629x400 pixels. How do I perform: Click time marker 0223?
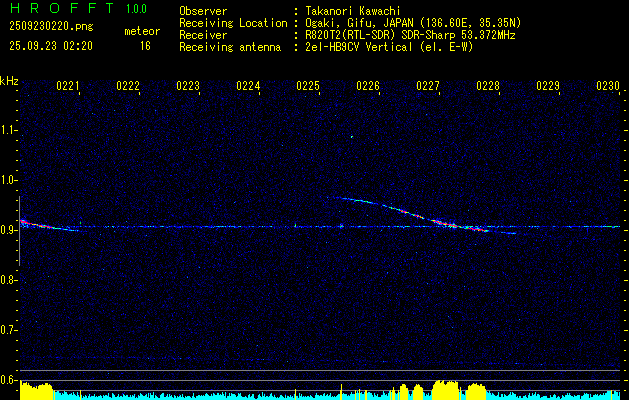(x=188, y=86)
